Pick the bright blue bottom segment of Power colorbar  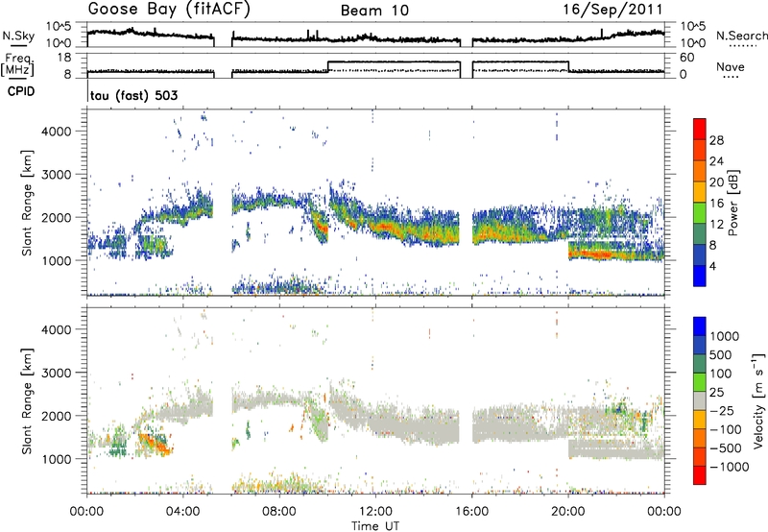coord(700,276)
